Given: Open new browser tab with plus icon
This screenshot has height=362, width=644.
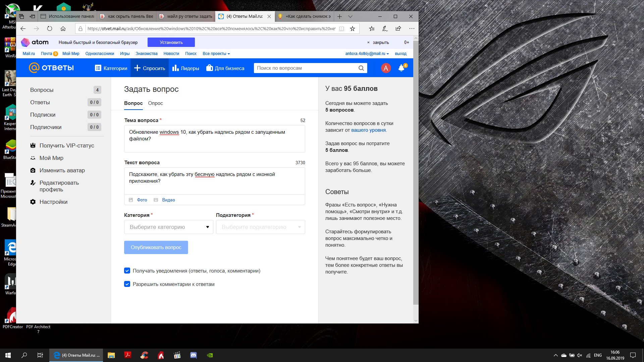Looking at the screenshot, I should pyautogui.click(x=339, y=16).
